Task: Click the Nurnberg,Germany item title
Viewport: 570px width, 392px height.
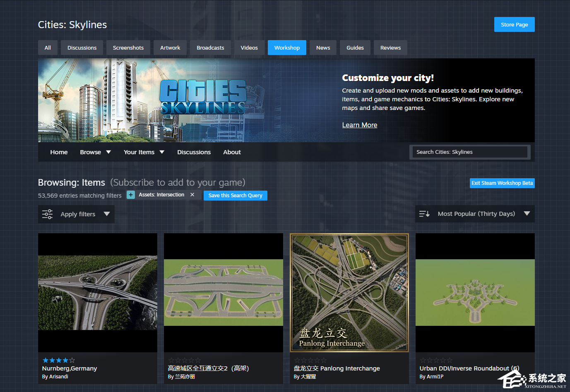Action: tap(70, 368)
